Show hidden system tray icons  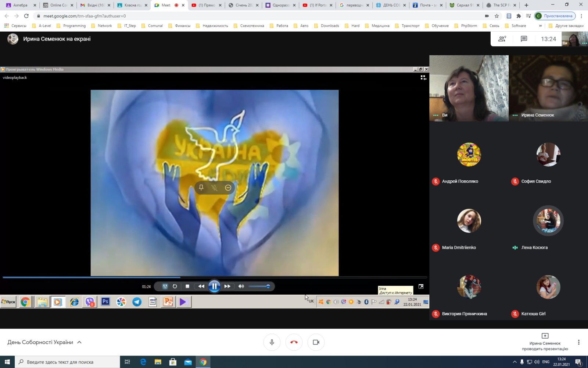pyautogui.click(x=514, y=362)
